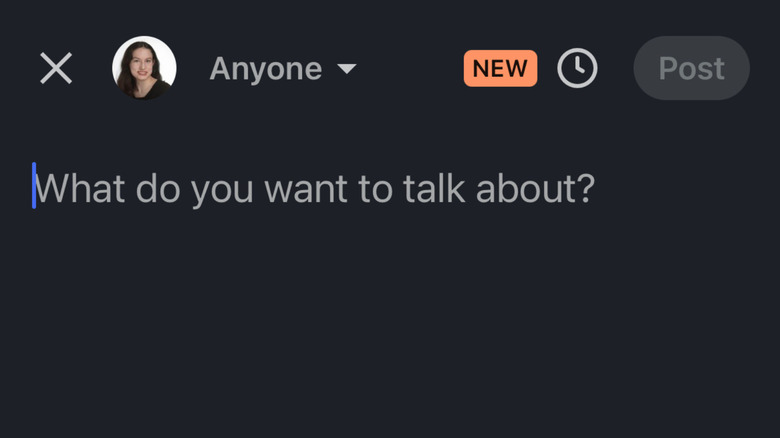Click the arrow beside Anyone

(x=346, y=69)
